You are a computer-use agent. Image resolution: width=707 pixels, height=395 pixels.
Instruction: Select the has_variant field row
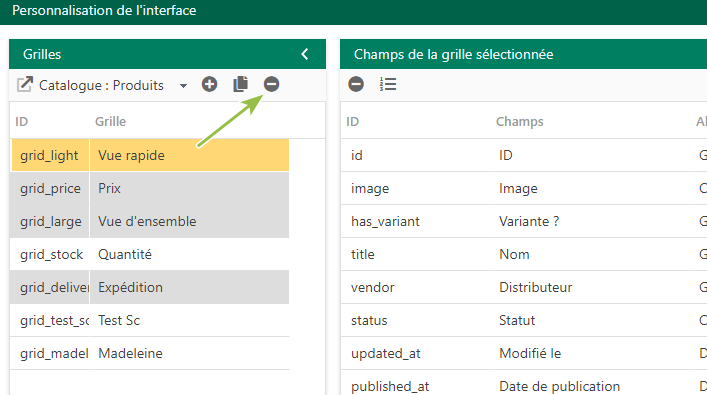524,221
